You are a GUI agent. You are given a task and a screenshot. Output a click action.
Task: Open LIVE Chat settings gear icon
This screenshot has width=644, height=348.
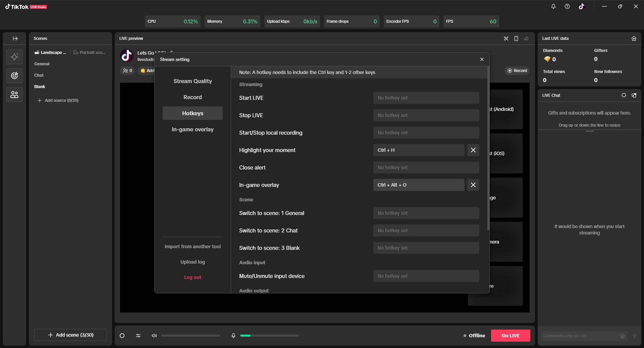(624, 95)
